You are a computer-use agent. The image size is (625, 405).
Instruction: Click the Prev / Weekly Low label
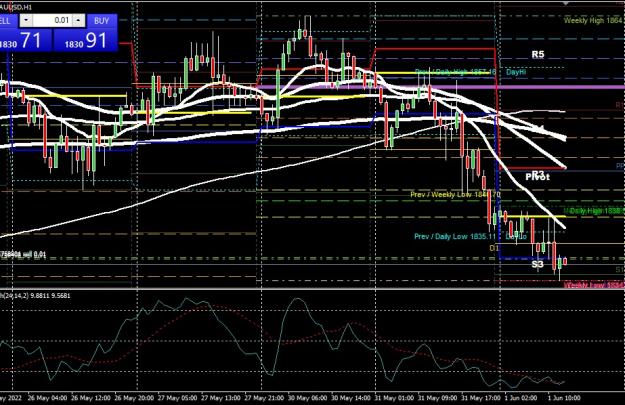pos(455,195)
